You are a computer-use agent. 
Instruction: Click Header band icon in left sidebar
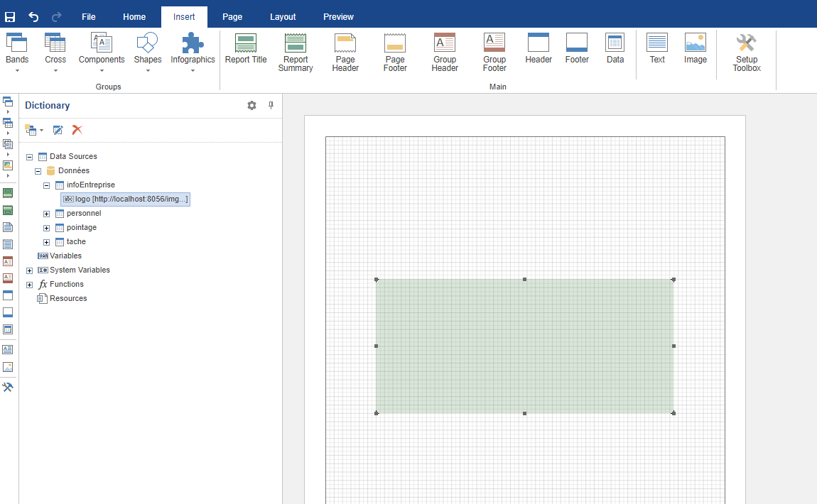(x=8, y=295)
